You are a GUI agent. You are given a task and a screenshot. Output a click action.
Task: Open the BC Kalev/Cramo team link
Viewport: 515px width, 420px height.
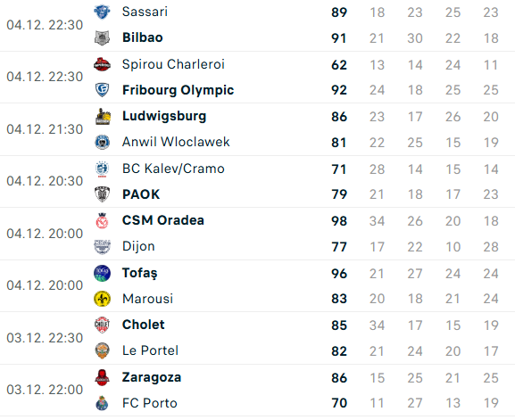tap(173, 169)
